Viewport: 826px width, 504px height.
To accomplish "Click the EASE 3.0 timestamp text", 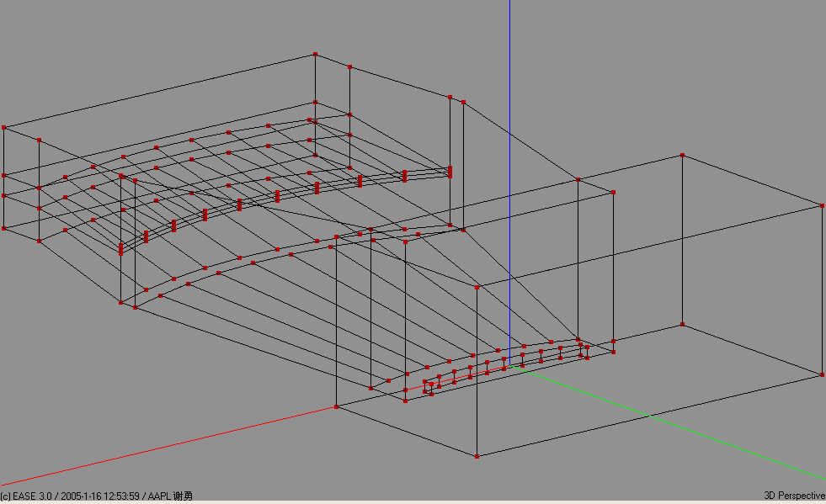I will (x=96, y=496).
